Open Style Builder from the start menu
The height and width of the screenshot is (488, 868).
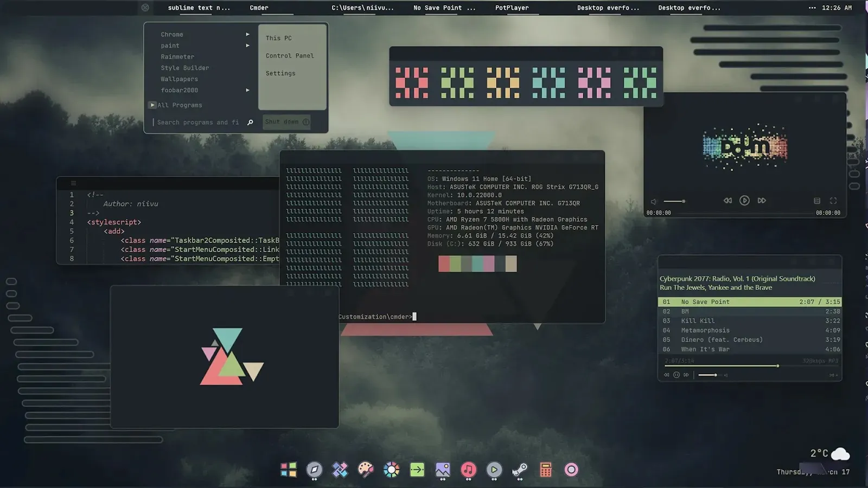(185, 68)
